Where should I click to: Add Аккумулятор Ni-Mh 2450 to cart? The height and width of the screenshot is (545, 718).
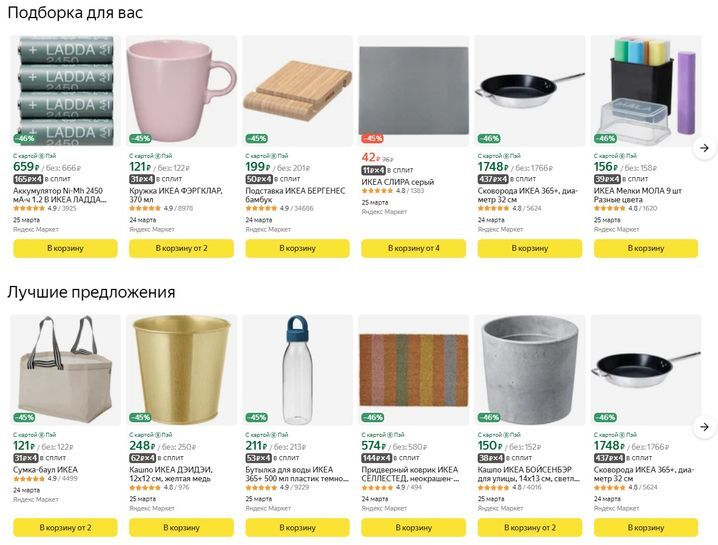pyautogui.click(x=65, y=248)
